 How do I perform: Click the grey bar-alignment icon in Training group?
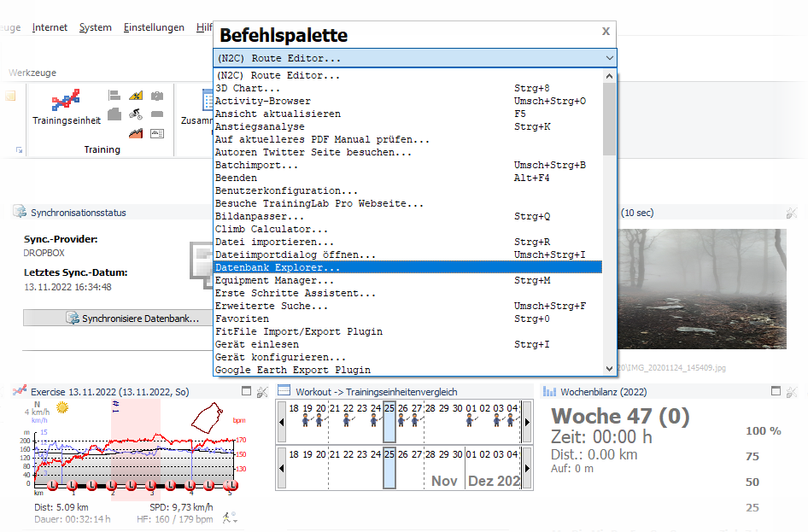(114, 96)
